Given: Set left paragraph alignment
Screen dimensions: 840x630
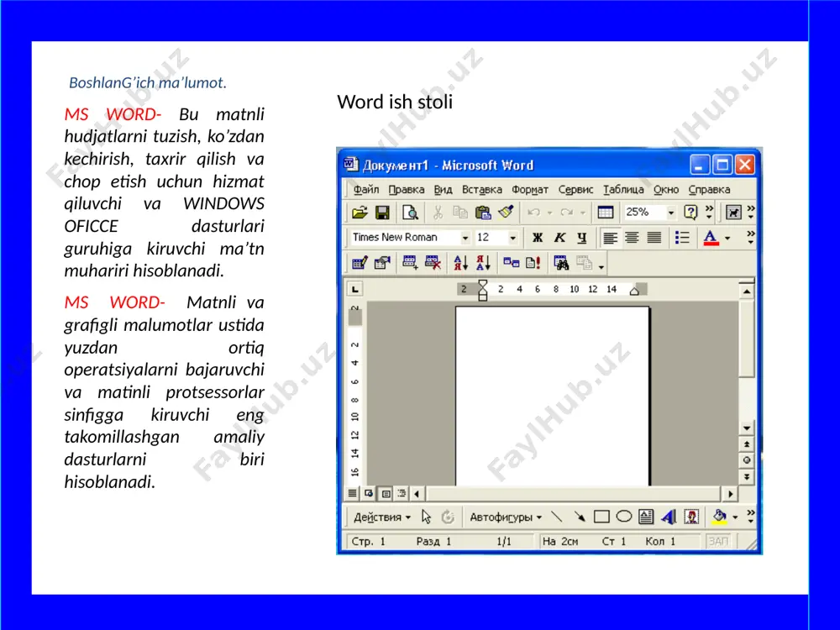Looking at the screenshot, I should click(x=610, y=238).
